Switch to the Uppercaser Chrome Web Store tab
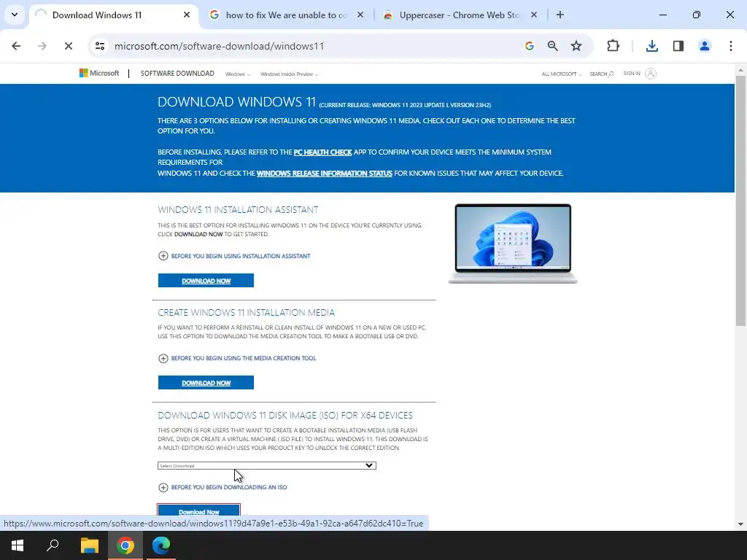This screenshot has width=747, height=560. coord(460,15)
